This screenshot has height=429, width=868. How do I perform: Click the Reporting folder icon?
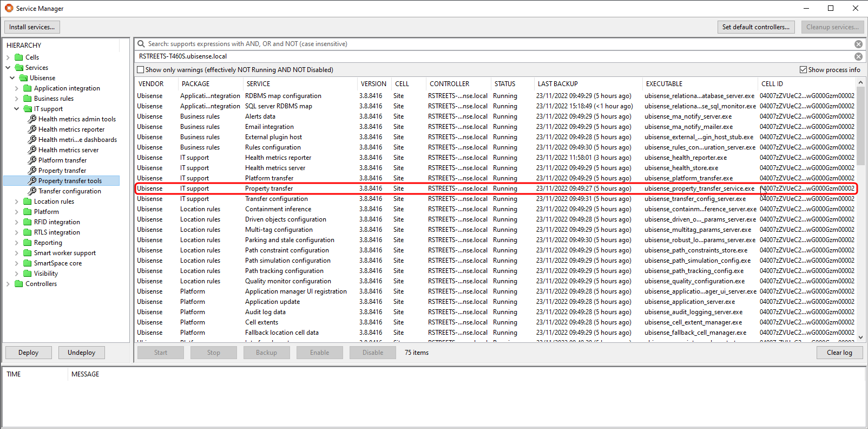click(x=28, y=243)
